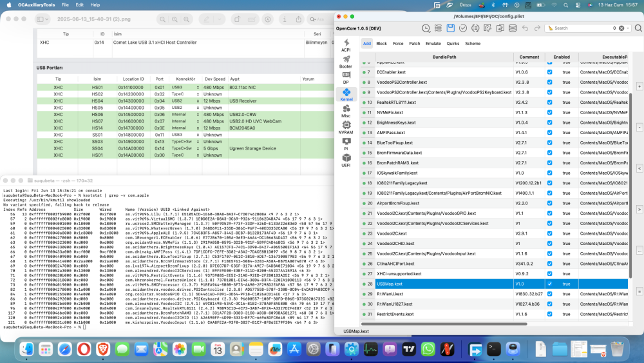Select the RtWlanU1827.kext row
The width and height of the screenshot is (644, 363).
tap(495, 304)
